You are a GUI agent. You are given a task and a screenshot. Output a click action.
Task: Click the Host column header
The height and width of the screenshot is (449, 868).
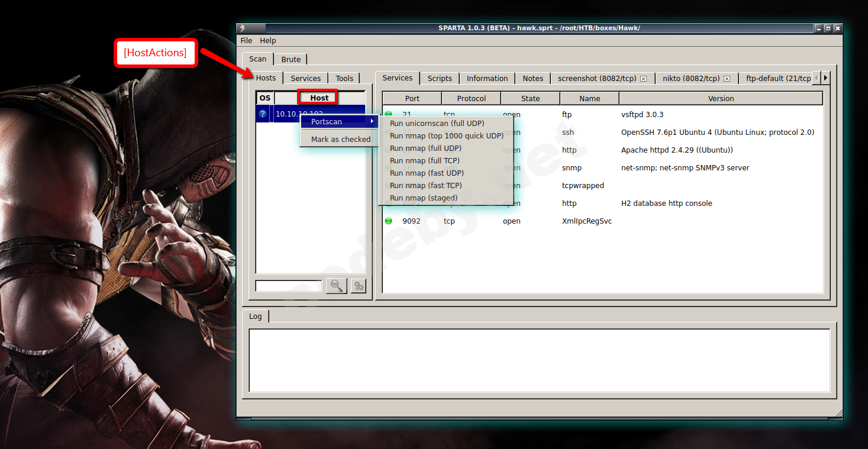pos(318,97)
